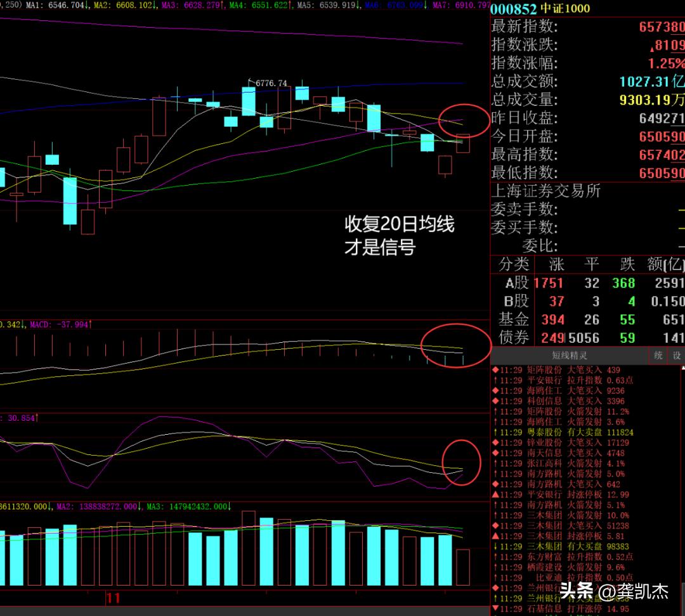This screenshot has width=685, height=616.
Task: Click the volume MA3: 147942432.000 label
Action: point(189,506)
